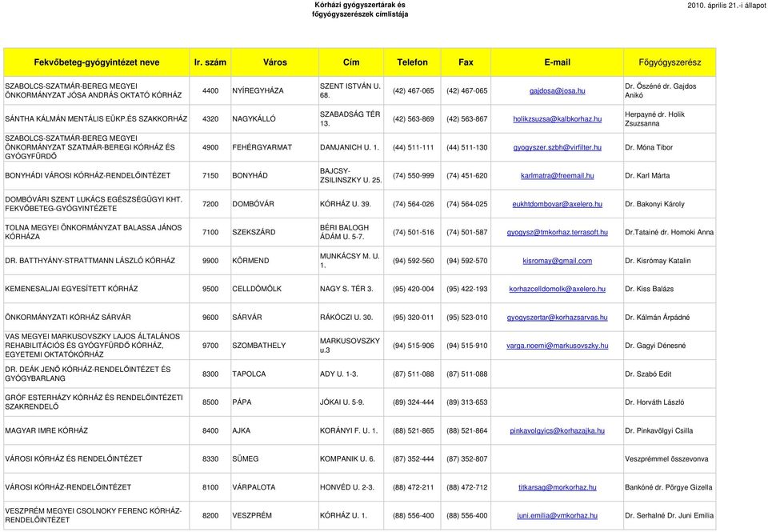The image size is (768, 532).
Task: Select the 'Fekvőbeteg-gyógyintézet neve' column header
Action: pyautogui.click(x=97, y=62)
